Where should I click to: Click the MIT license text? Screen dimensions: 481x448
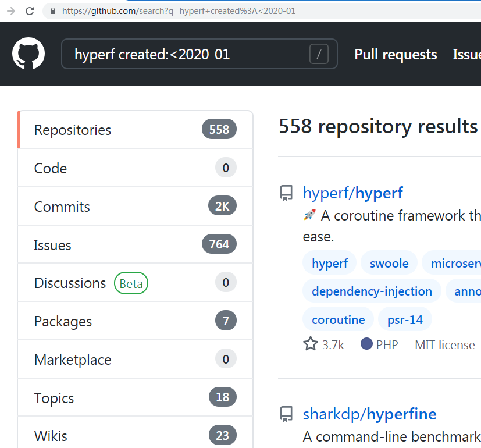coord(445,344)
